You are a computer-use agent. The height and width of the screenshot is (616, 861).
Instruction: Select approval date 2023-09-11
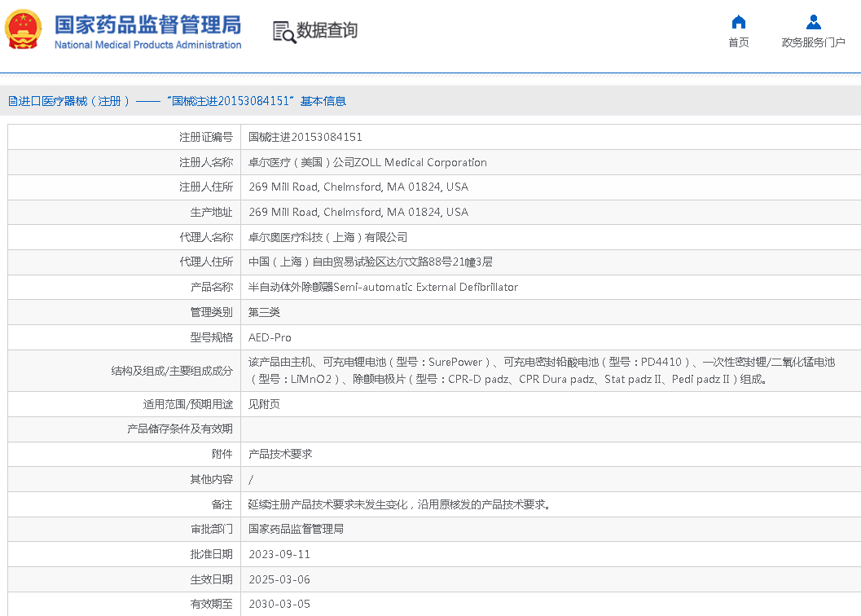coord(279,554)
